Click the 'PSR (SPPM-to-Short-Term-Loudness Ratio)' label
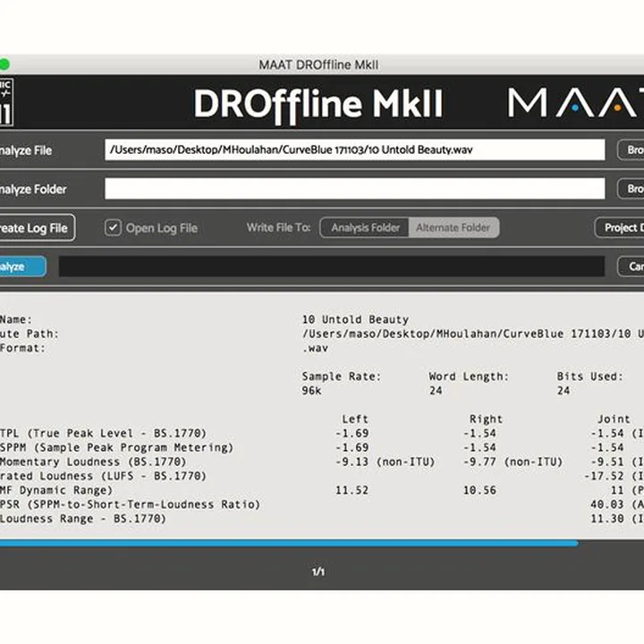The image size is (644, 644). click(x=131, y=504)
